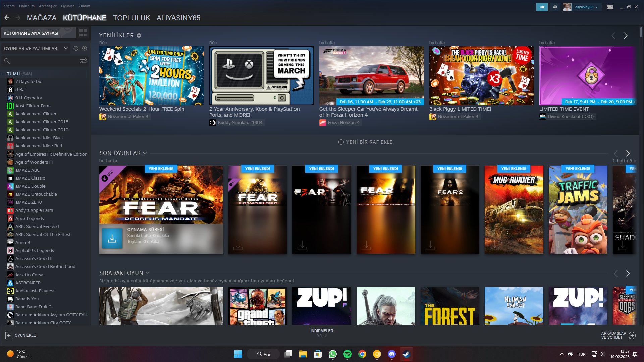
Task: Sort library by recent activity clock icon
Action: [x=76, y=48]
